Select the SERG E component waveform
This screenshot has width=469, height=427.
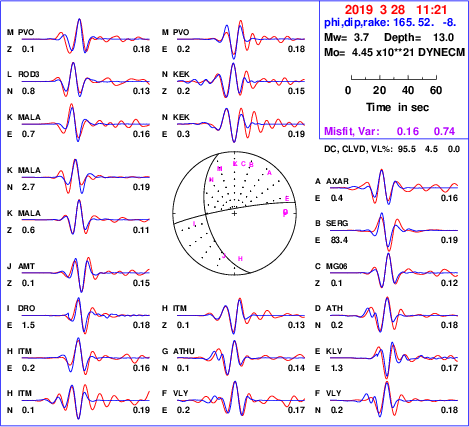(x=394, y=232)
